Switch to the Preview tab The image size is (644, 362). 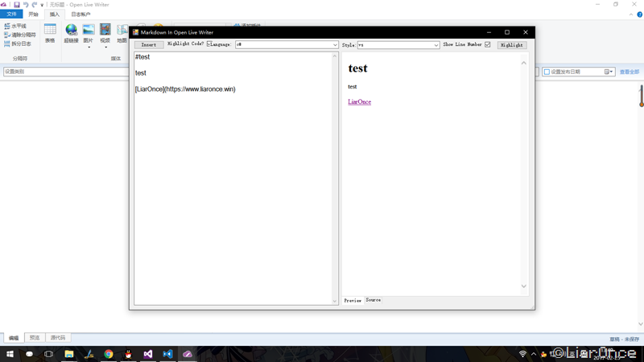pos(353,300)
